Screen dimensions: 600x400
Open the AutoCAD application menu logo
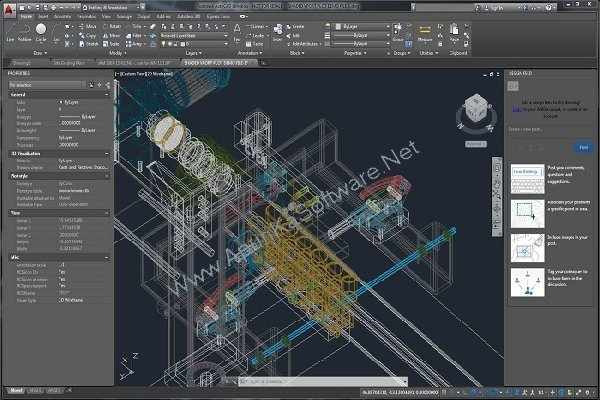click(9, 10)
